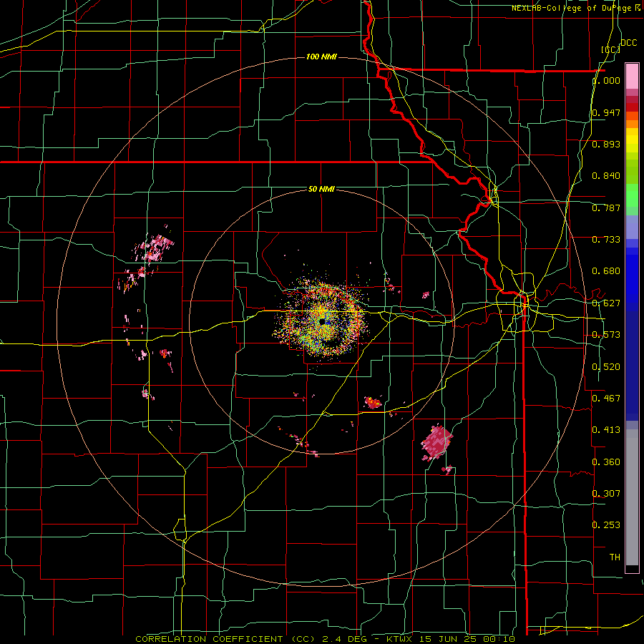
Task: Select the 100 NMI range ring label
Action: (321, 57)
